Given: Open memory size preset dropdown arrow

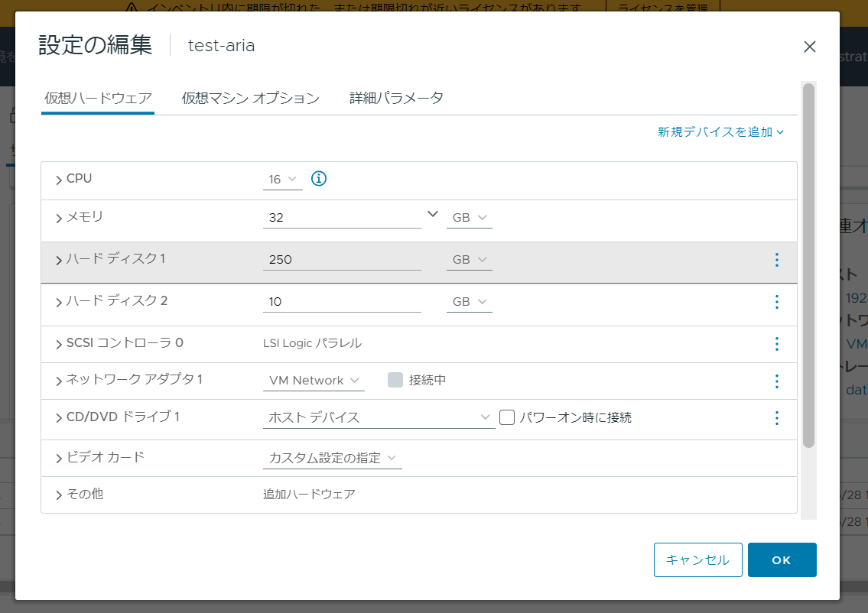Looking at the screenshot, I should [433, 214].
